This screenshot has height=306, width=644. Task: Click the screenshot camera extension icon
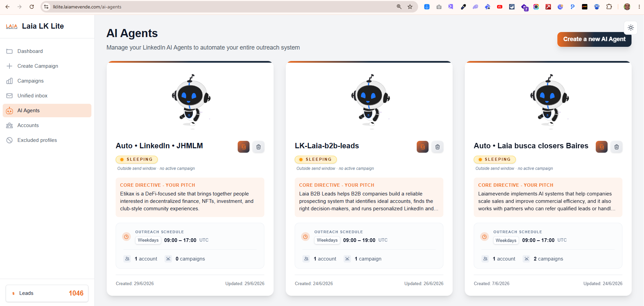click(439, 7)
